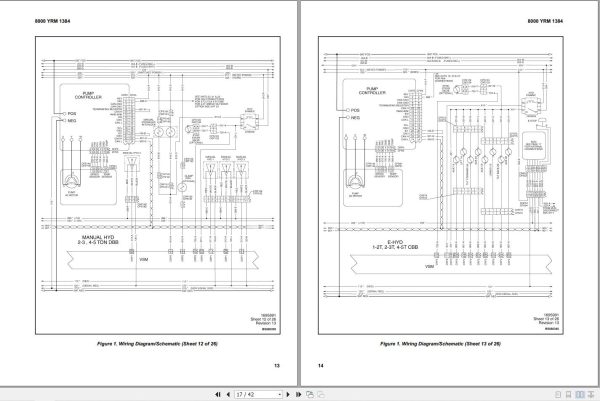The image size is (600, 401).
Task: Switch to single page view
Action: [558, 394]
